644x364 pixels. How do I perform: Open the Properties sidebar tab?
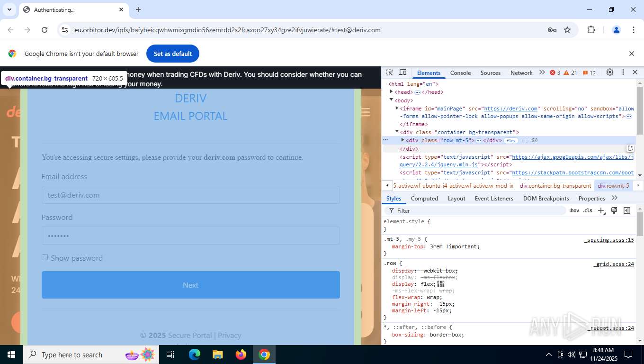click(x=591, y=198)
